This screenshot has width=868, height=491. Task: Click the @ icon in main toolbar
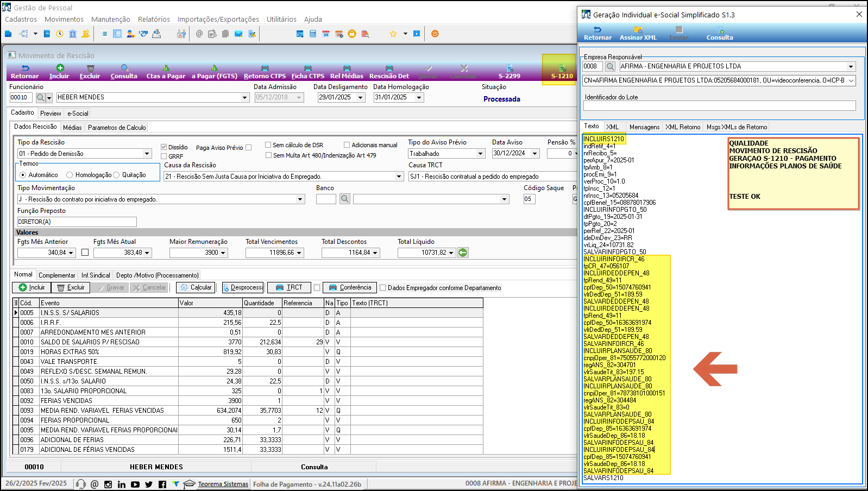[199, 34]
